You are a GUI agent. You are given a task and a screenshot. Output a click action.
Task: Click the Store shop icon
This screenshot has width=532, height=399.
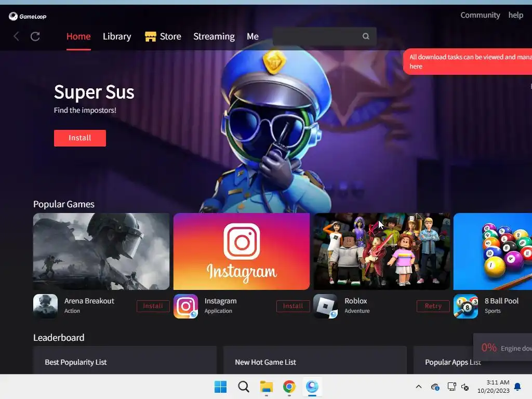click(x=150, y=36)
